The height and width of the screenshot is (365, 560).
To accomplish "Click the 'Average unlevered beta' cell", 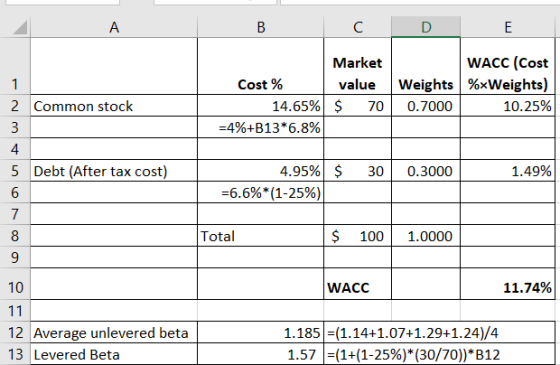I will pos(114,332).
